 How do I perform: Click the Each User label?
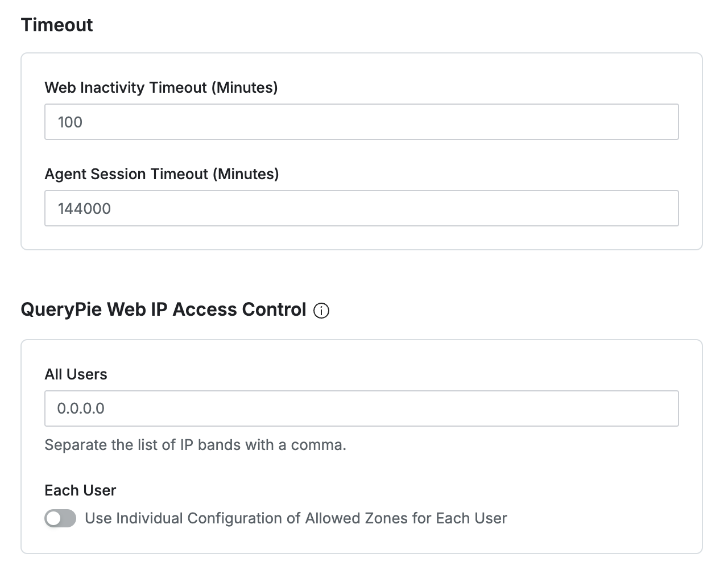[80, 490]
